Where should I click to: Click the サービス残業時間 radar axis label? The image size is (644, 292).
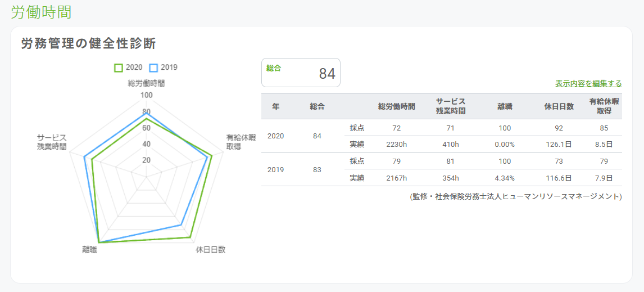pos(52,142)
